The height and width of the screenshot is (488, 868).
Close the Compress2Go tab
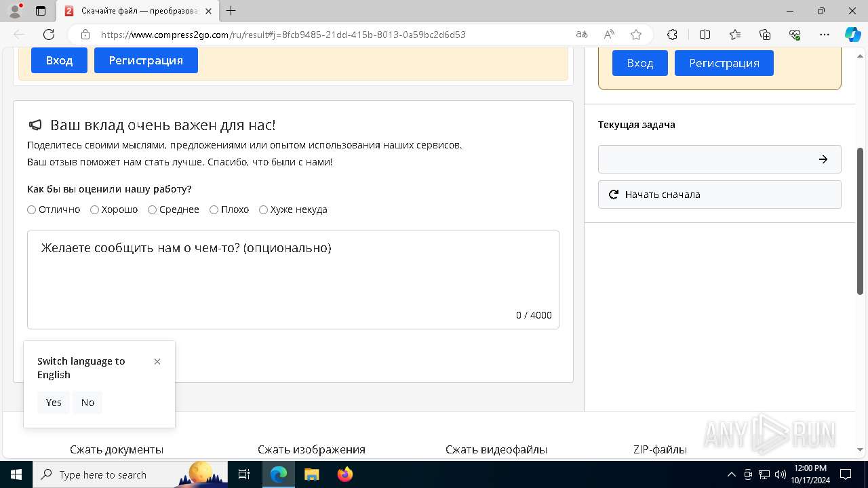(x=210, y=11)
